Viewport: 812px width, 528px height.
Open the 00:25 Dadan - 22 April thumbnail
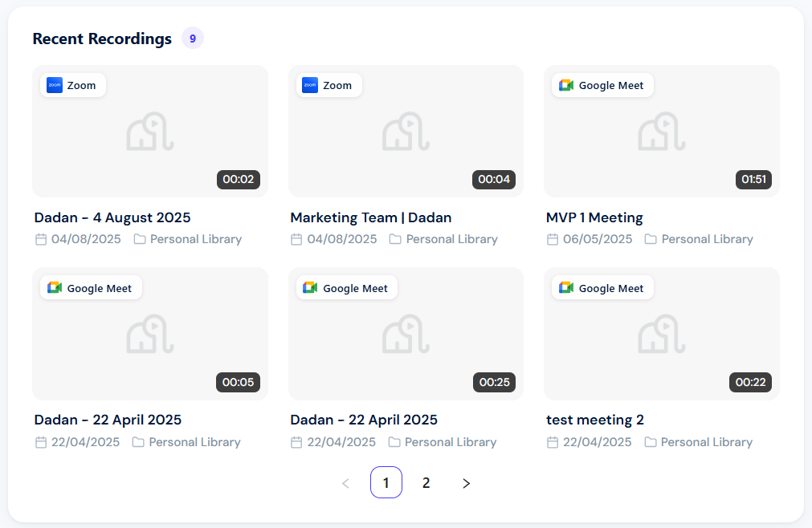406,334
